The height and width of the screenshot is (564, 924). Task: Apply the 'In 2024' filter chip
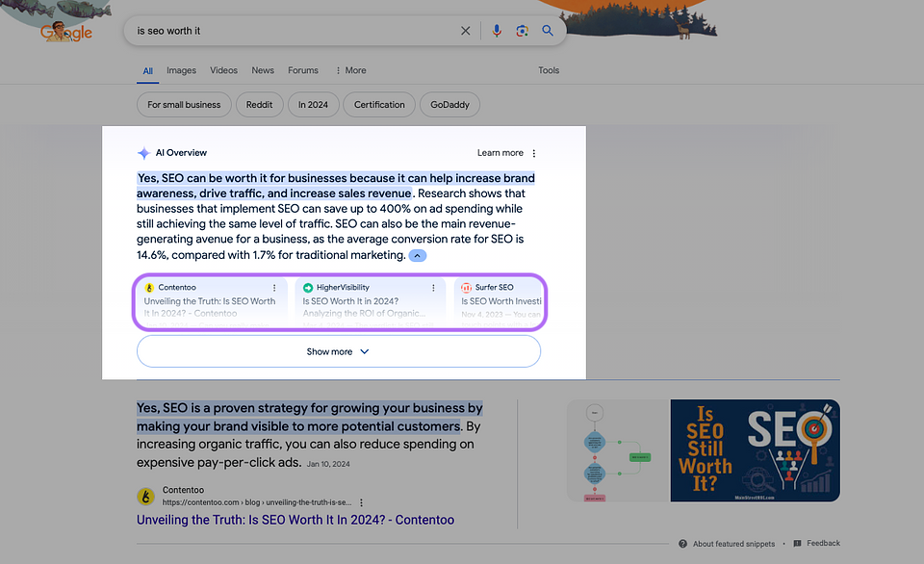pos(313,104)
